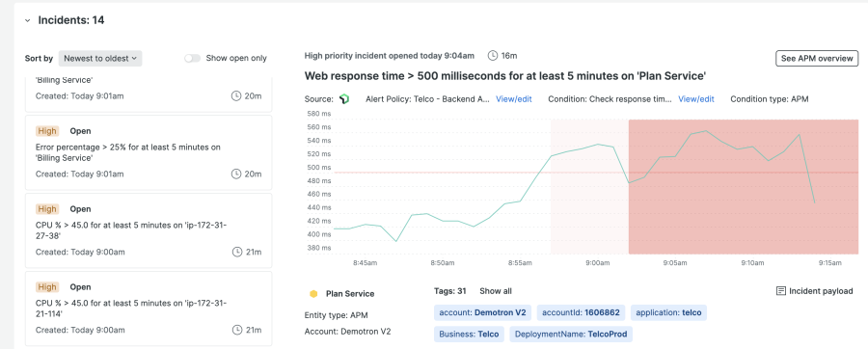The width and height of the screenshot is (868, 349).
Task: Open the Plan Service entity name
Action: pyautogui.click(x=350, y=294)
